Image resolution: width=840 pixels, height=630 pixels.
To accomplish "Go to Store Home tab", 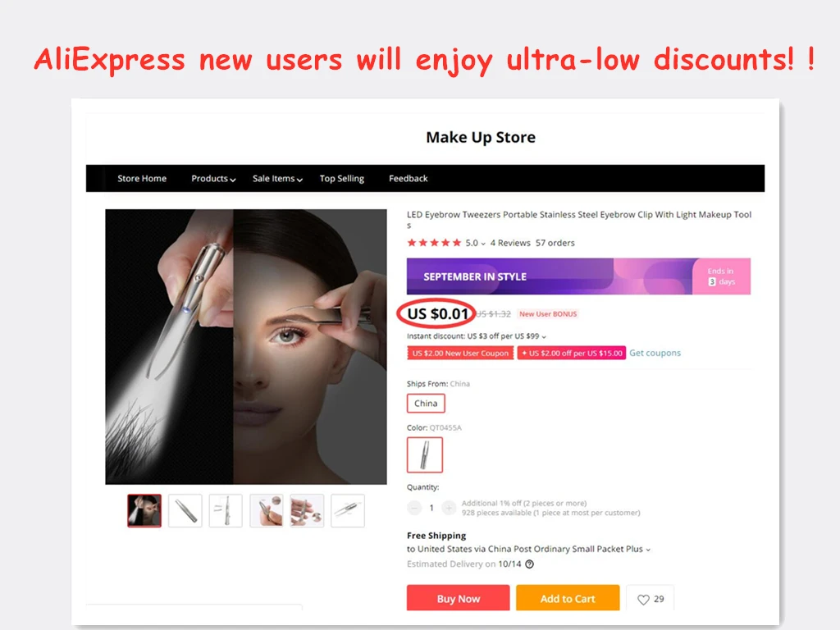I will pyautogui.click(x=142, y=178).
